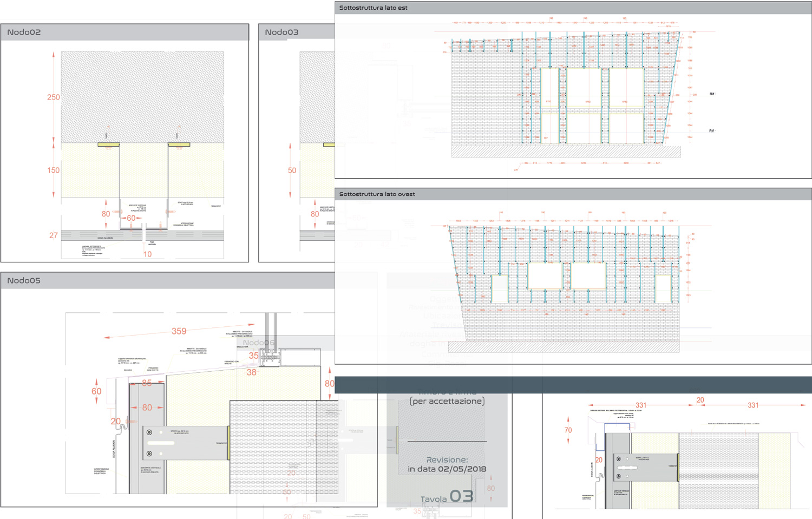This screenshot has height=519, width=812.
Task: Click the 60 dimension in Nodo05
Action: (x=96, y=391)
